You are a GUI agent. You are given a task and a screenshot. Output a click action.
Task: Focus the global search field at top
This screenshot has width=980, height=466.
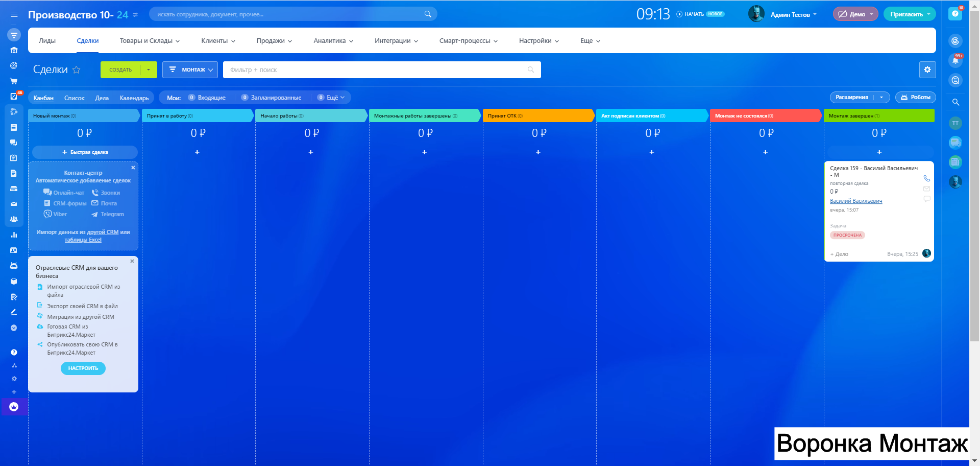click(293, 14)
